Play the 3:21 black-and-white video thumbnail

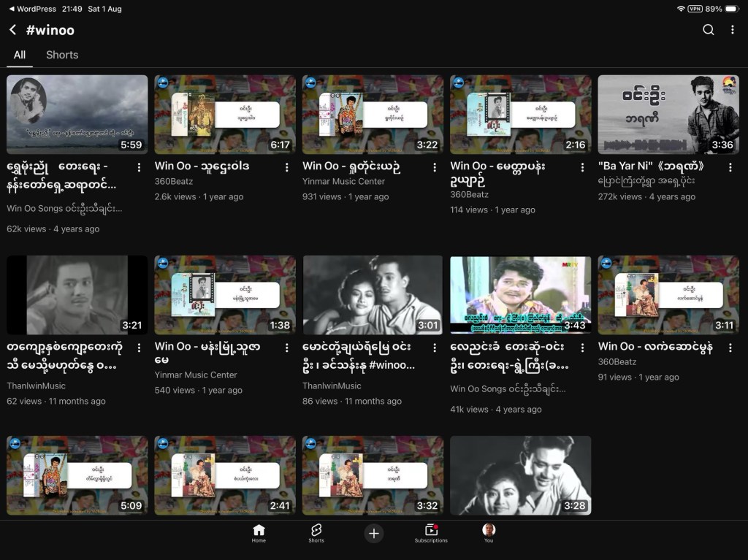tap(77, 295)
